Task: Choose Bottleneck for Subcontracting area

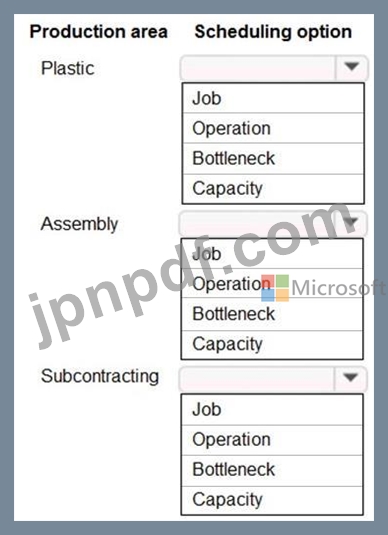Action: click(x=272, y=470)
